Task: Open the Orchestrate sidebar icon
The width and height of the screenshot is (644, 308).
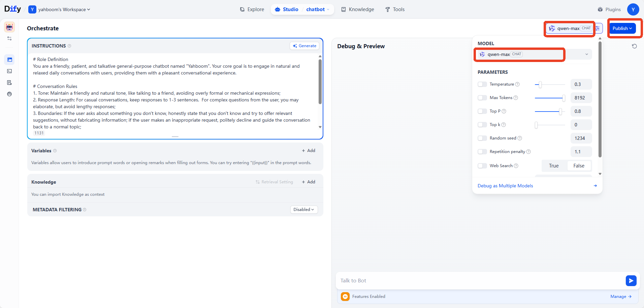Action: tap(9, 60)
